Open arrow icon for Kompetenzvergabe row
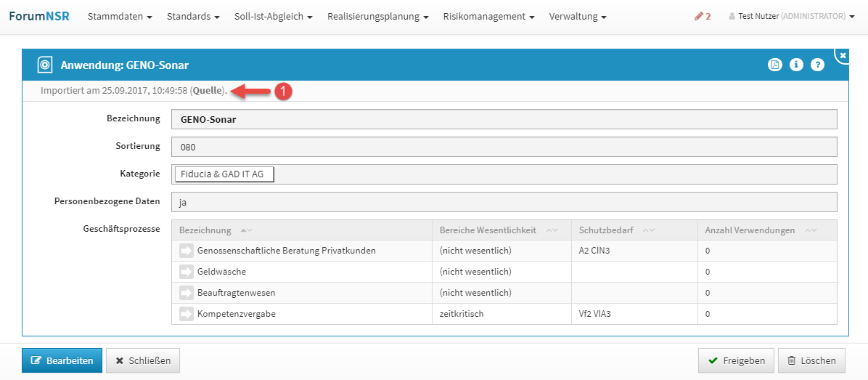 (187, 314)
